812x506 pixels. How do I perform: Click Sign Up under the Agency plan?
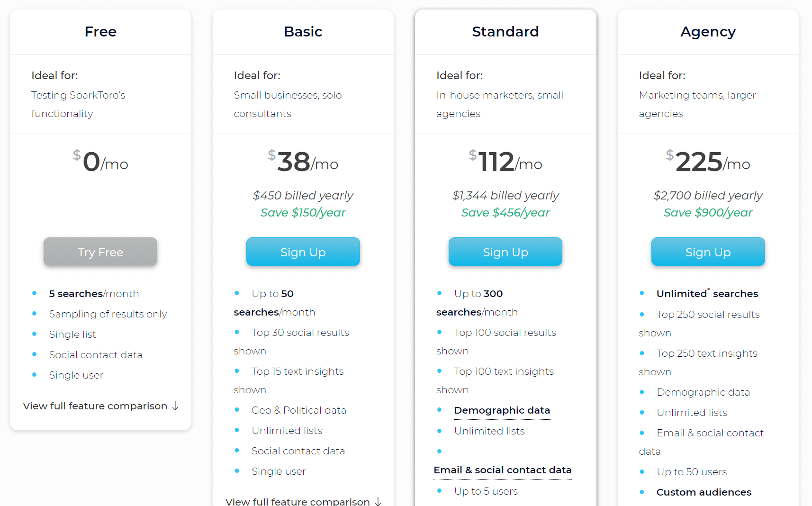708,252
